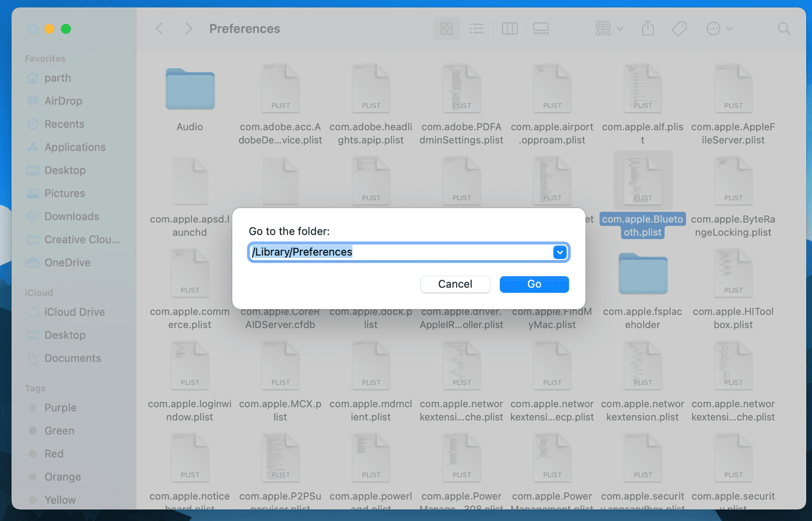Click the Go button
812x521 pixels.
534,284
